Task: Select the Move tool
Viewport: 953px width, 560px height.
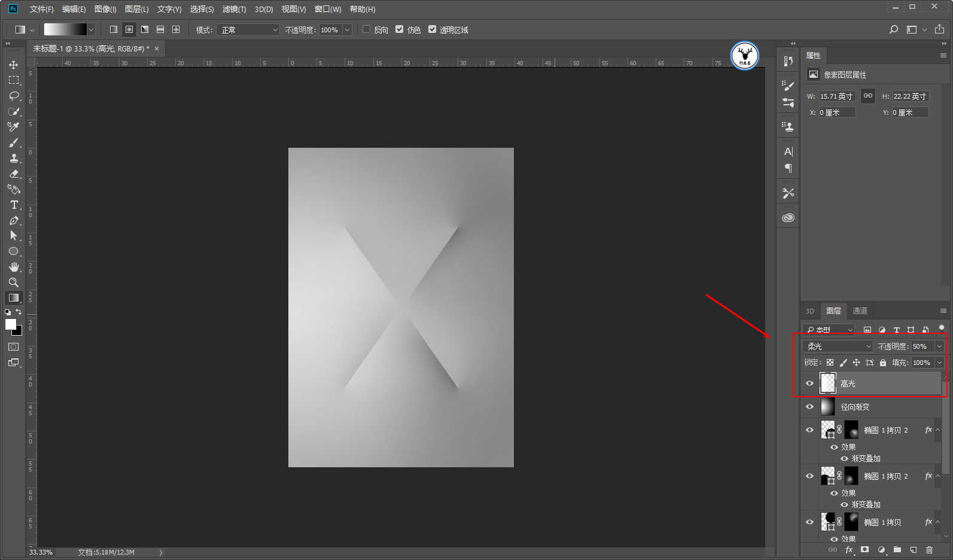Action: coord(13,65)
